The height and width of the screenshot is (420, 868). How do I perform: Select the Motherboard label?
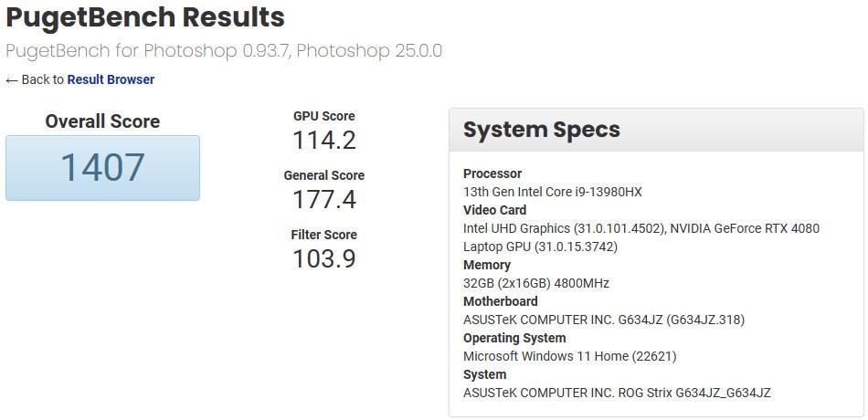[500, 301]
